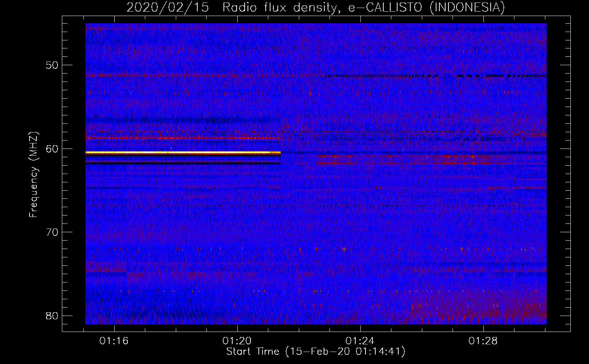Click the '01:28' time tick label
The width and height of the screenshot is (589, 364).
coord(483,341)
